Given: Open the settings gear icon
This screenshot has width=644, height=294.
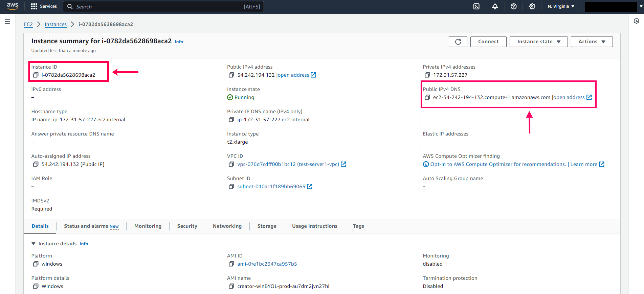Looking at the screenshot, I should (x=532, y=6).
